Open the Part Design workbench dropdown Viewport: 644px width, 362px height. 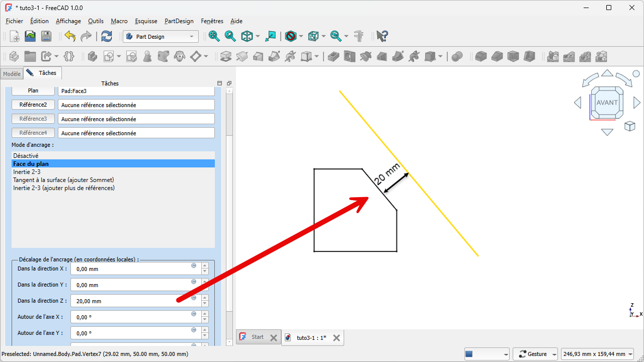(x=160, y=37)
